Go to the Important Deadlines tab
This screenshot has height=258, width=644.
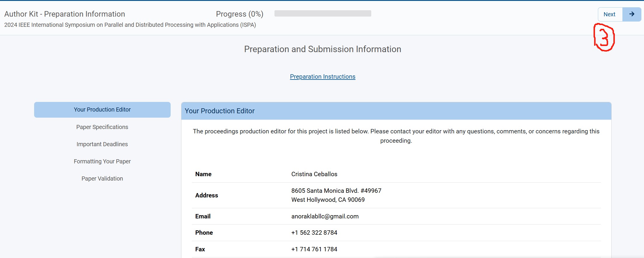(102, 144)
